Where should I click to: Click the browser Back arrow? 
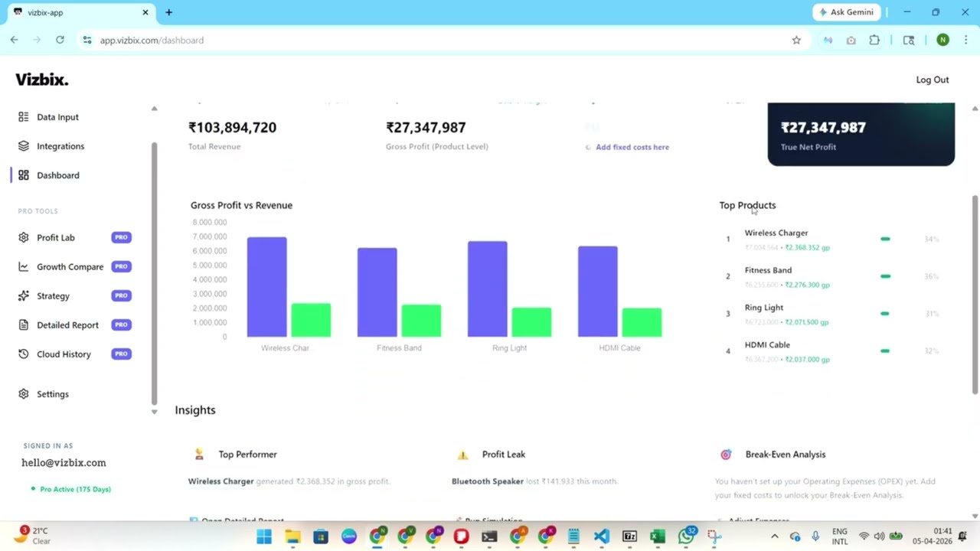pos(14,41)
